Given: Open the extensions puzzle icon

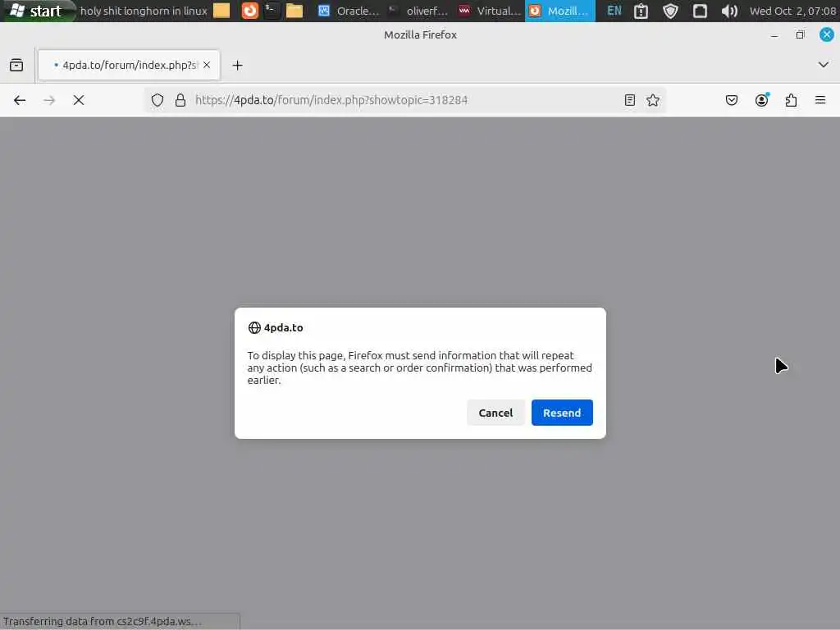Looking at the screenshot, I should click(791, 100).
